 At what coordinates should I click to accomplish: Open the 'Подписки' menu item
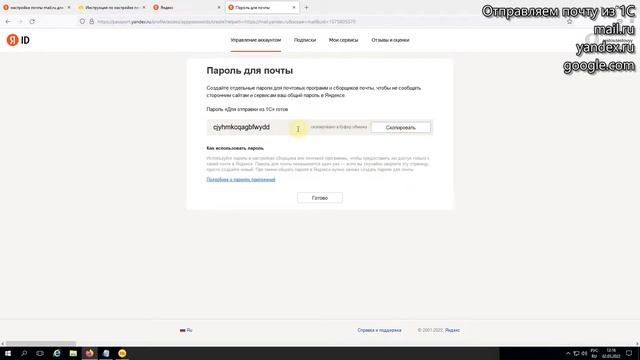[305, 40]
